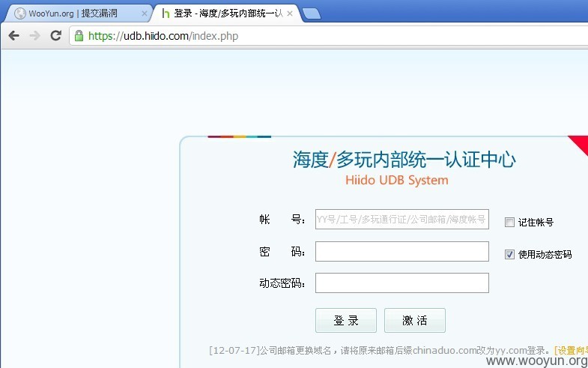Image resolution: width=588 pixels, height=368 pixels.
Task: Click the 动态密码 field label
Action: click(282, 283)
